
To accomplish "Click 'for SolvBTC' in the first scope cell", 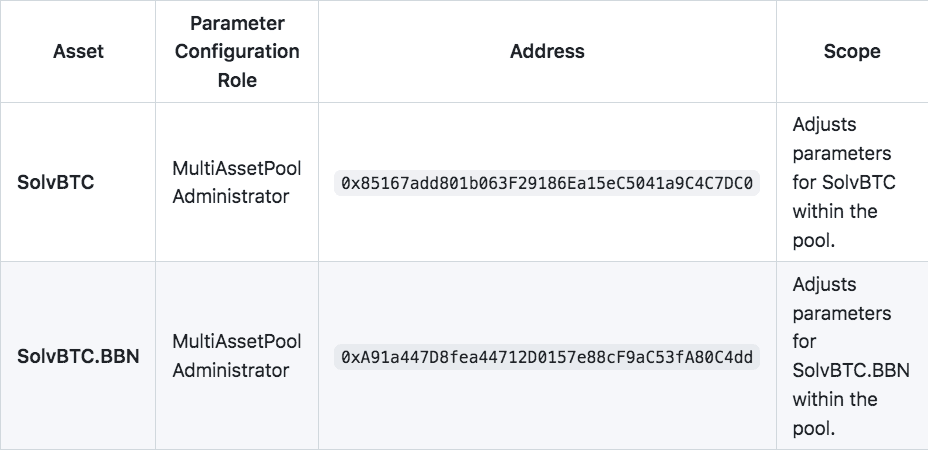I will tap(843, 183).
